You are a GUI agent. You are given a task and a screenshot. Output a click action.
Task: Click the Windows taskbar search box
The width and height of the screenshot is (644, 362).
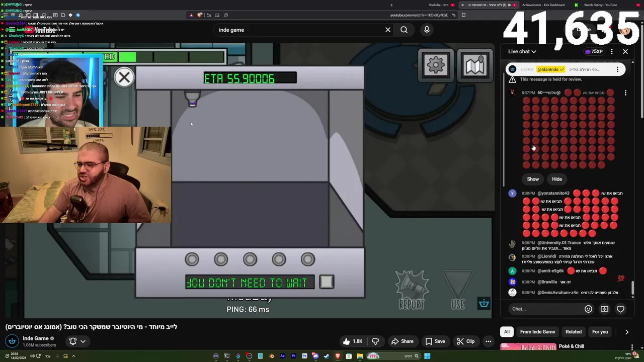pos(394,356)
